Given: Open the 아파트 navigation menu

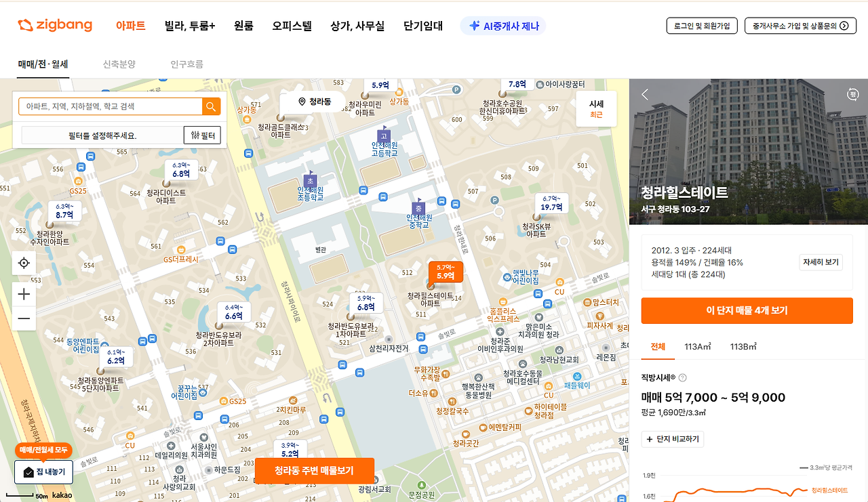Looking at the screenshot, I should point(131,26).
